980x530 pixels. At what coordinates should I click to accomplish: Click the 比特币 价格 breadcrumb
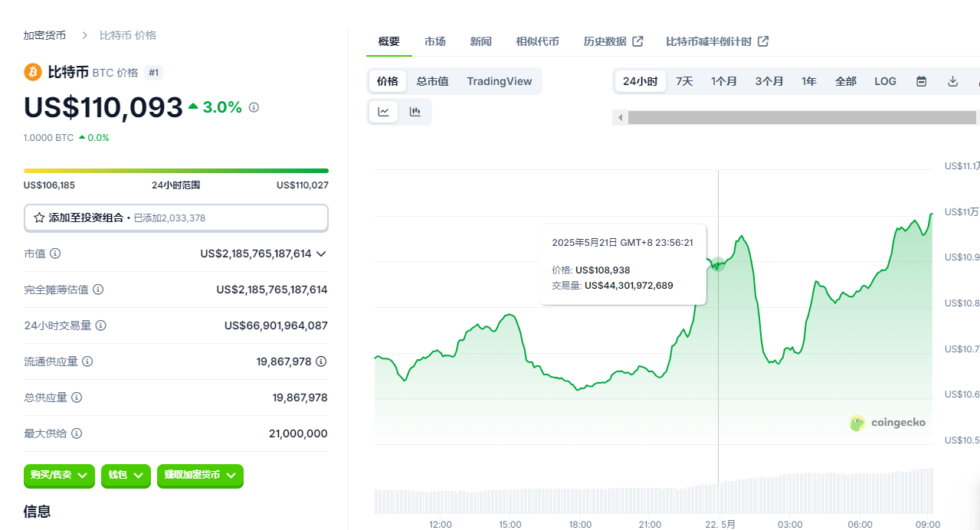128,35
